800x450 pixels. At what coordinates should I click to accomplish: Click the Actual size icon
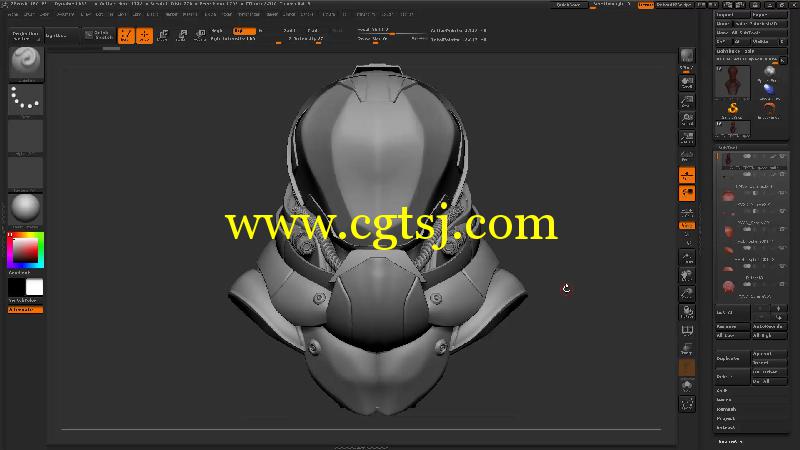pyautogui.click(x=687, y=119)
